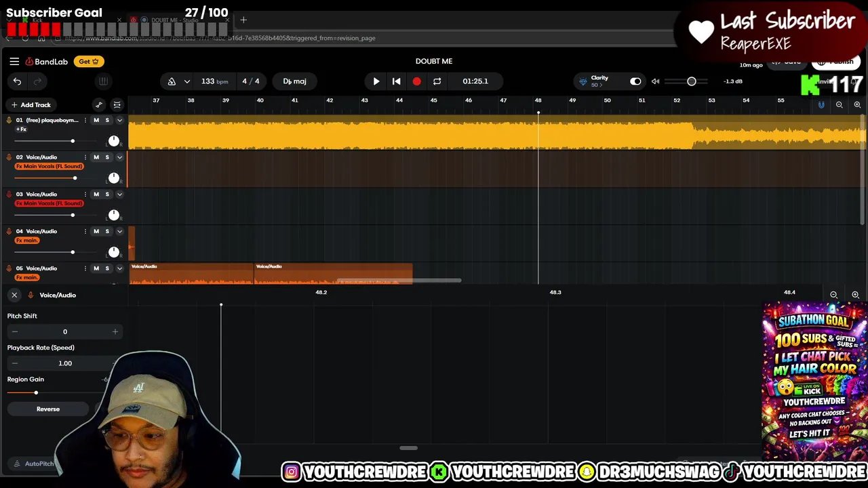Open track 05 three-dot options menu
This screenshot has height=488, width=868.
coord(85,268)
